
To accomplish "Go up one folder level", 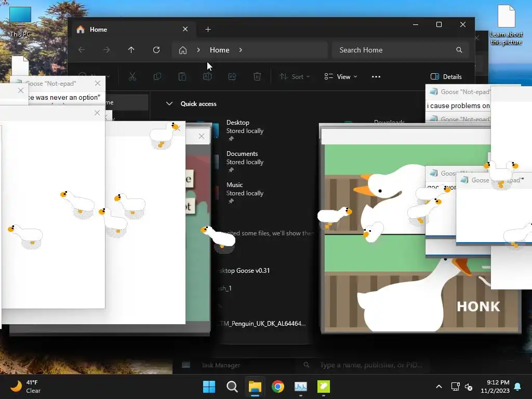I will (x=131, y=50).
